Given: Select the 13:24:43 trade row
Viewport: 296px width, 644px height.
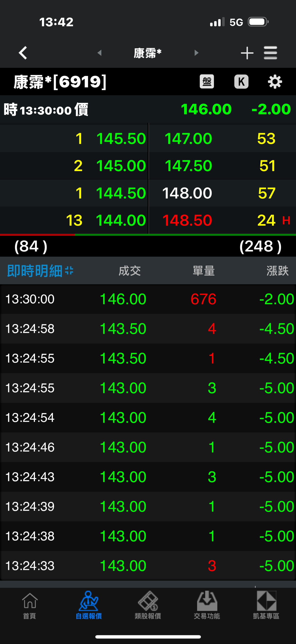Looking at the screenshot, I should [148, 477].
